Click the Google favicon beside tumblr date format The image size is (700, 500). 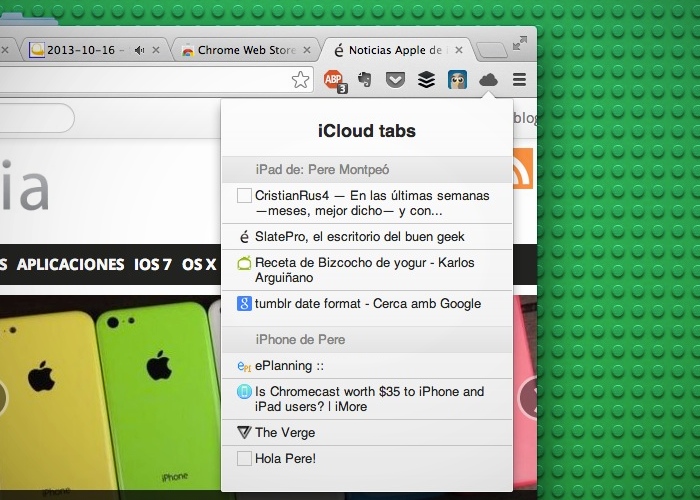244,304
